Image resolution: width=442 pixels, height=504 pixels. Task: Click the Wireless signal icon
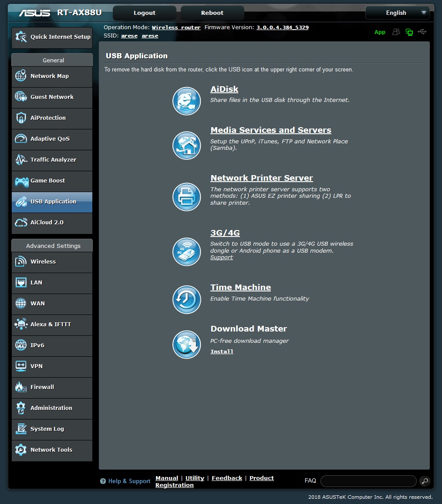21,261
